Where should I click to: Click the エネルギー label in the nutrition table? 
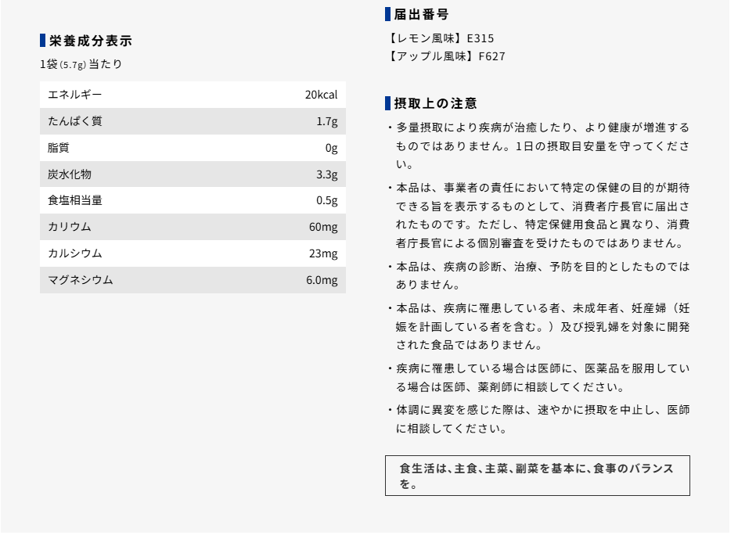click(75, 95)
